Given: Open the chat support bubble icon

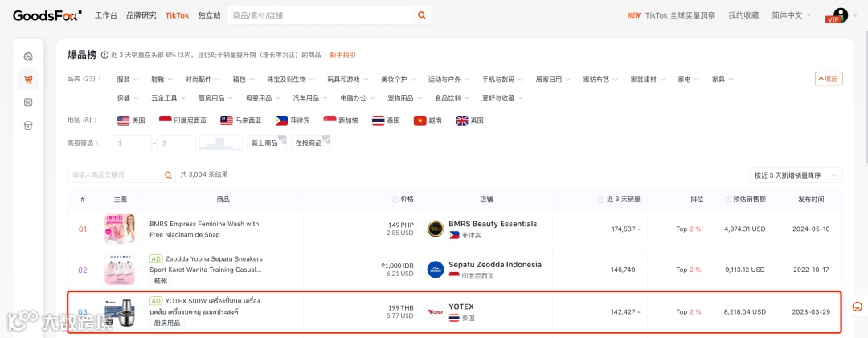Looking at the screenshot, I should click(857, 307).
